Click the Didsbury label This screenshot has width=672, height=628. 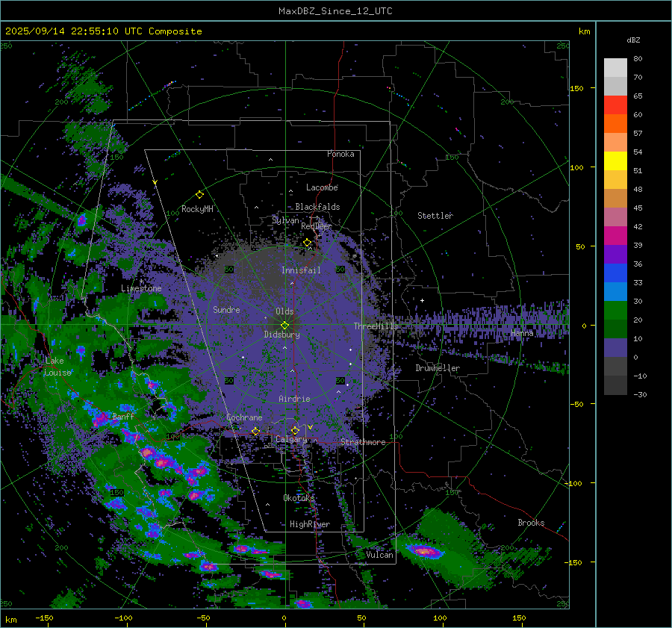tap(281, 335)
